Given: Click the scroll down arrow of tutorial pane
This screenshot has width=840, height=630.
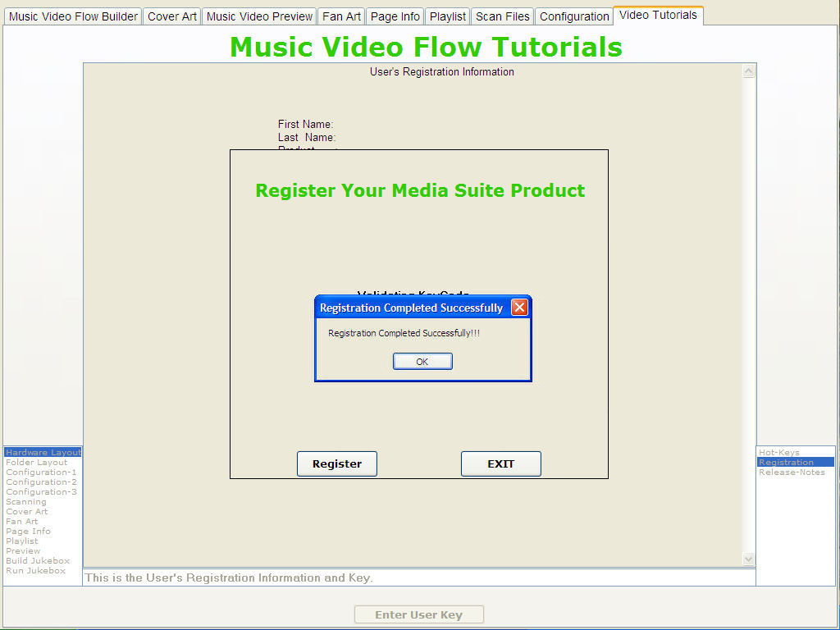Looking at the screenshot, I should pyautogui.click(x=748, y=559).
